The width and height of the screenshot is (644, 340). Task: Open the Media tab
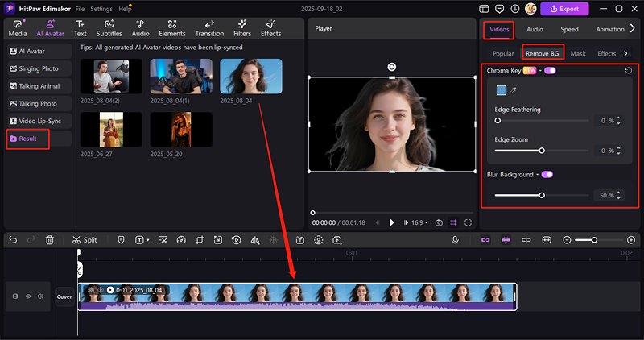18,28
